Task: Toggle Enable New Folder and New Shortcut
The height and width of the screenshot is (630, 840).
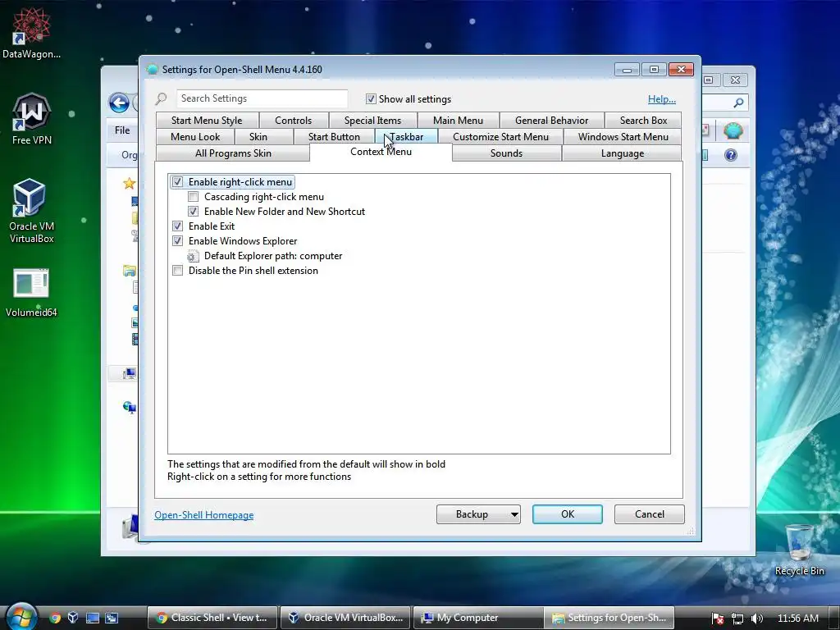Action: 193,212
